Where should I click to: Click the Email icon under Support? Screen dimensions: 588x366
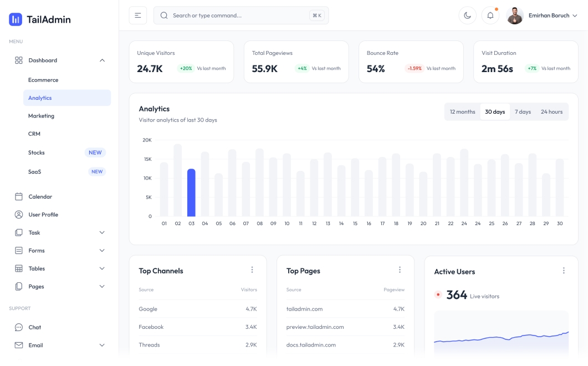(x=20, y=345)
